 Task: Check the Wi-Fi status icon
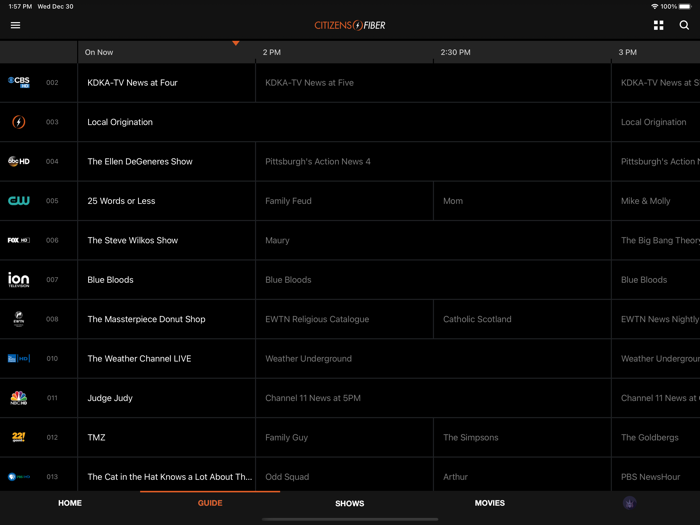pos(654,6)
